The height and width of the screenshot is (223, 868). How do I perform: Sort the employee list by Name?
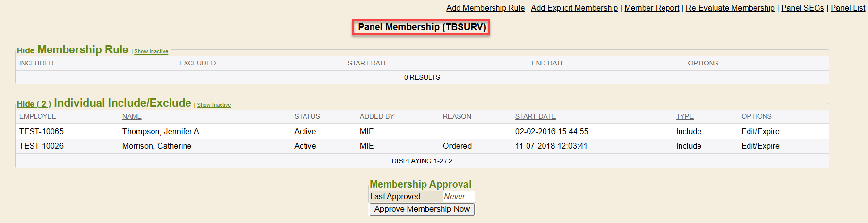(x=132, y=116)
